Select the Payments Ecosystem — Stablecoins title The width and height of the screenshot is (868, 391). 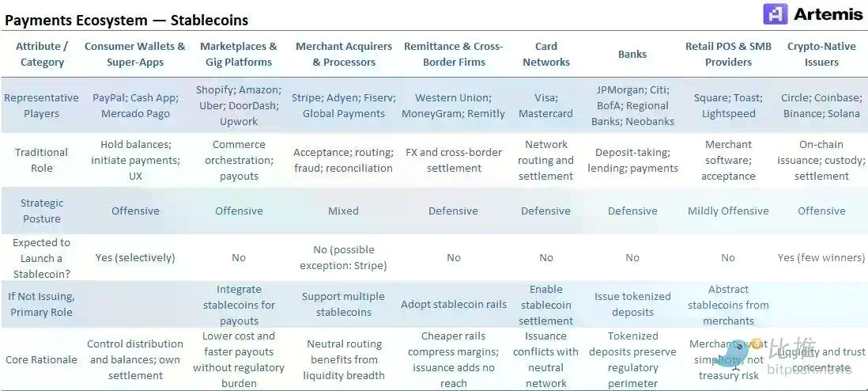click(x=126, y=20)
